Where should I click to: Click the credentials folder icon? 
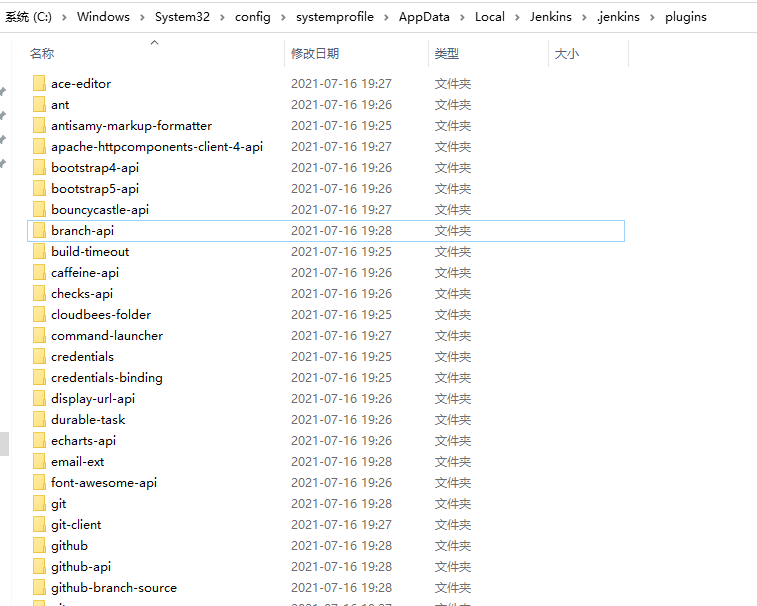[x=40, y=356]
